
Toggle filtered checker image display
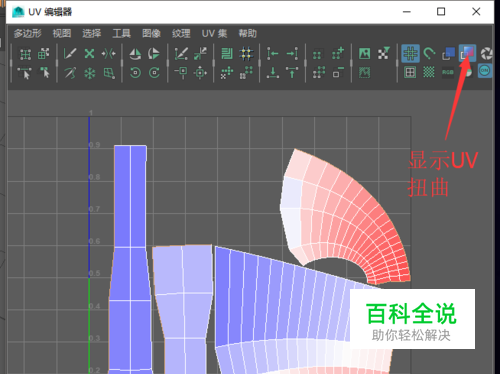[x=384, y=53]
